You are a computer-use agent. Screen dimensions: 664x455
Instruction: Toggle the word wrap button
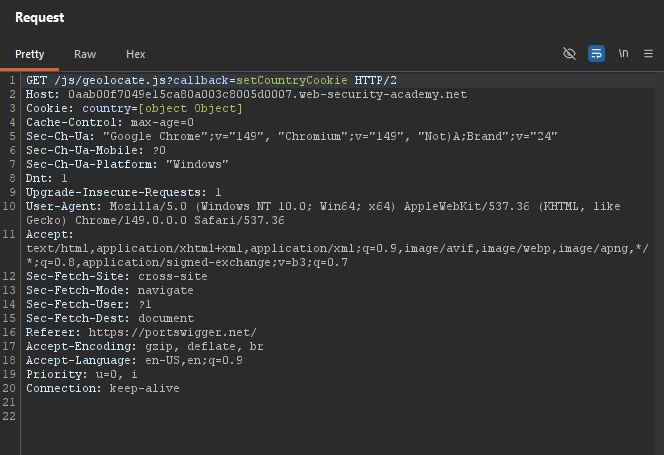[596, 54]
